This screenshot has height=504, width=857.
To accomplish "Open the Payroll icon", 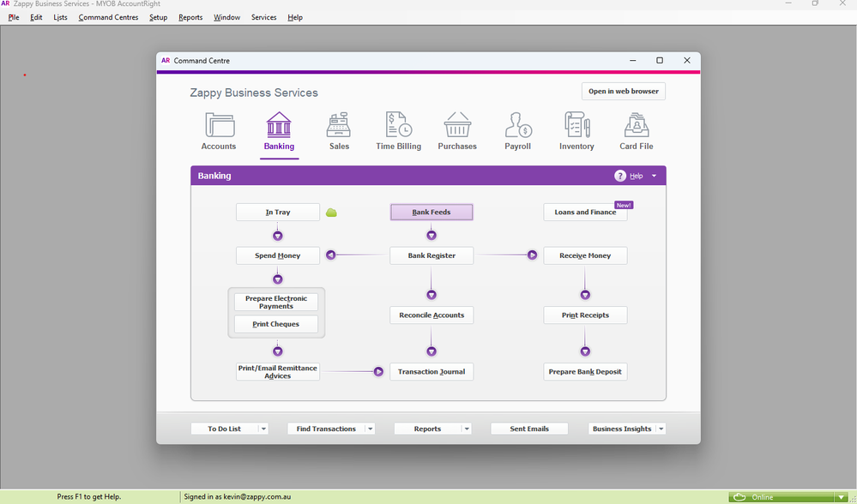I will click(517, 126).
